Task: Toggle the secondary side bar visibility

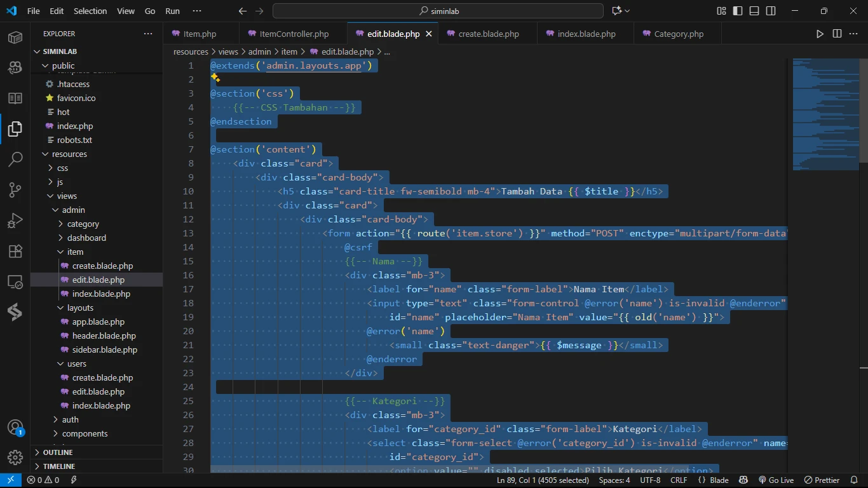Action: pyautogui.click(x=771, y=11)
